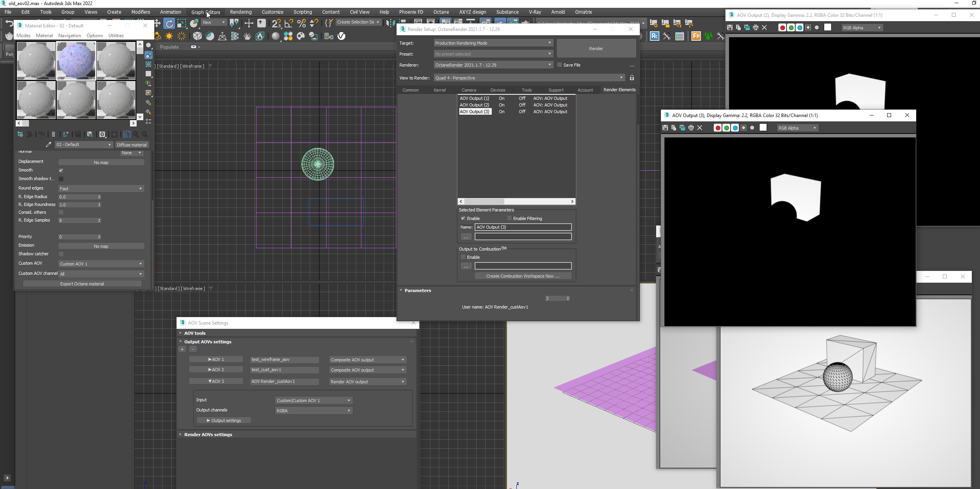Print image from AOV Output (3) toolbar
The width and height of the screenshot is (980, 489).
click(691, 128)
